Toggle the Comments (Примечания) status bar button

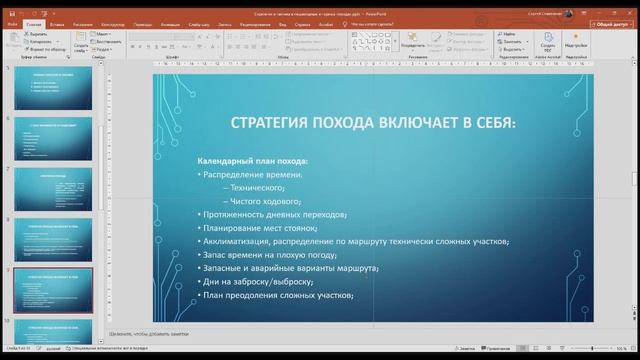click(496, 349)
